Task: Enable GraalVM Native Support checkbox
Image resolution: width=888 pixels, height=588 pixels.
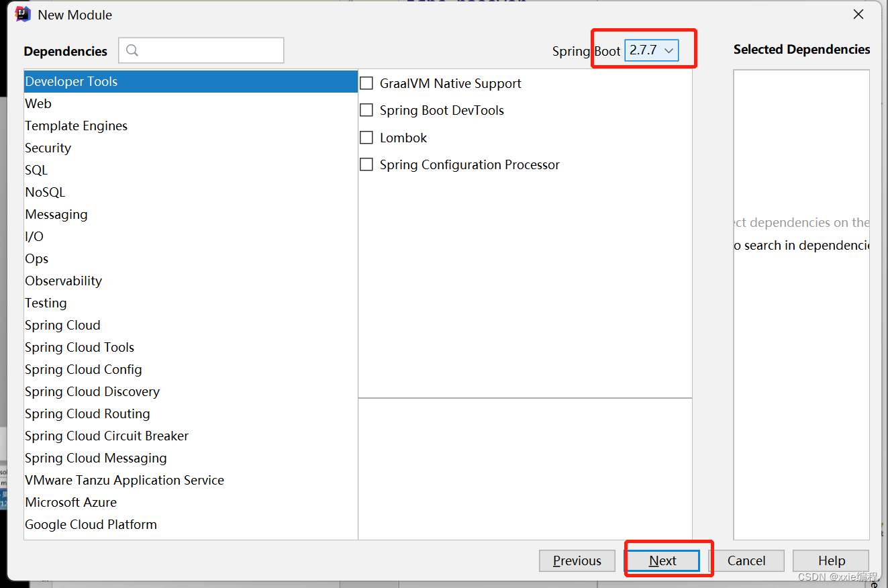Action: (x=366, y=83)
